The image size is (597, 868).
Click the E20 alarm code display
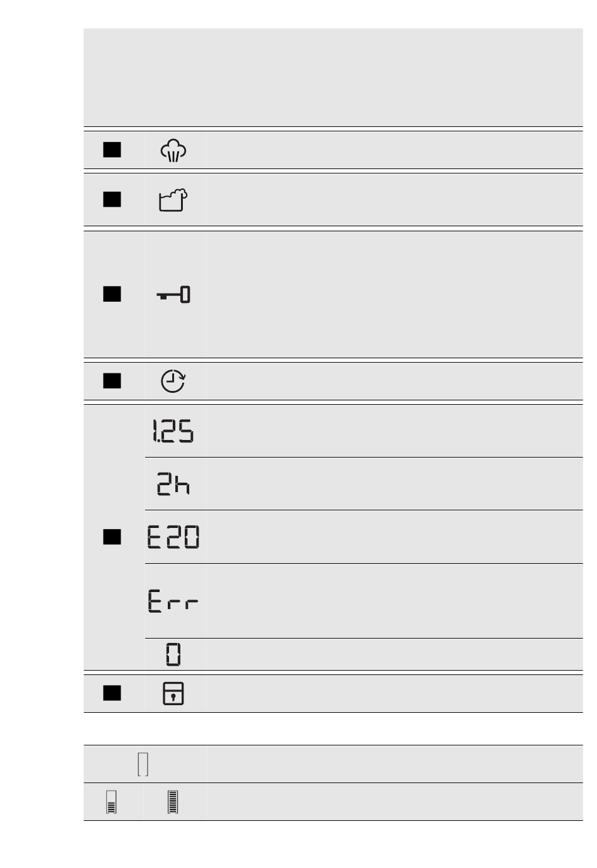[x=173, y=537]
